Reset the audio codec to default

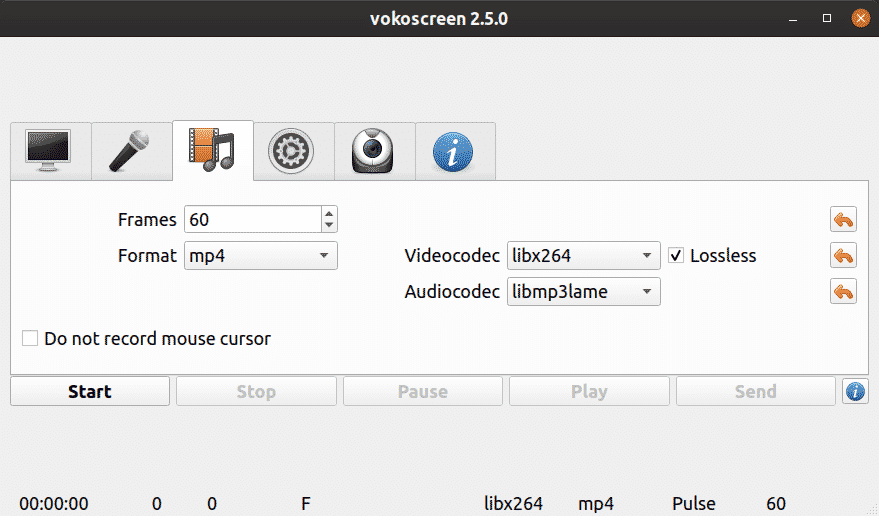[843, 292]
